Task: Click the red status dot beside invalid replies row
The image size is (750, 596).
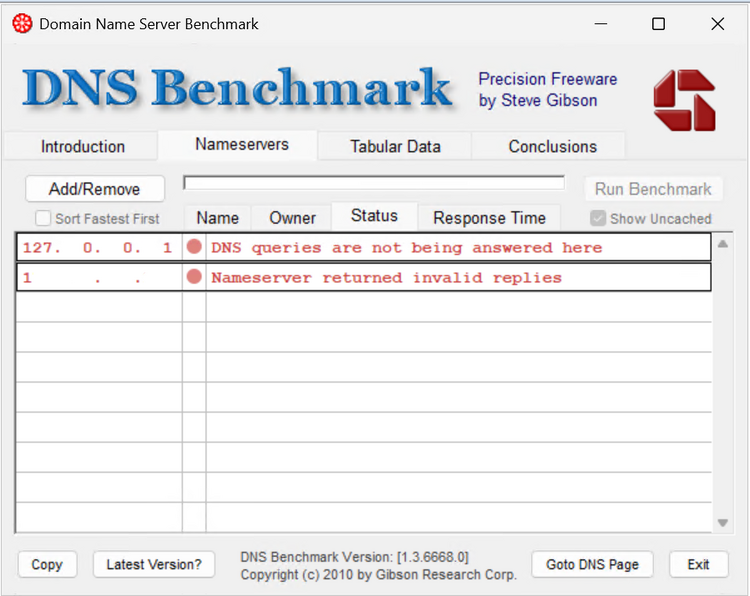Action: (x=194, y=276)
